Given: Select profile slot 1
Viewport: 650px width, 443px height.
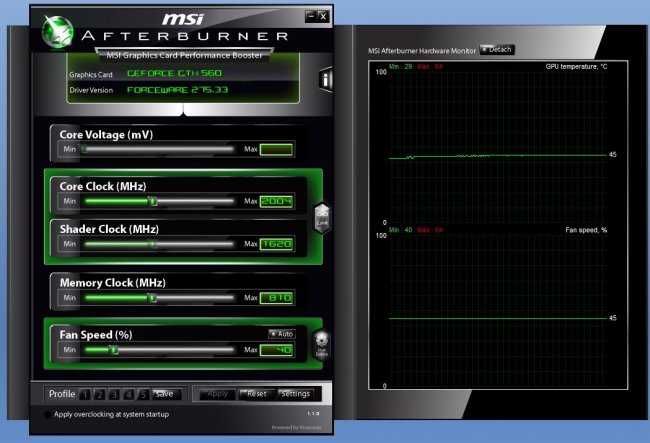Looking at the screenshot, I should pyautogui.click(x=84, y=394).
